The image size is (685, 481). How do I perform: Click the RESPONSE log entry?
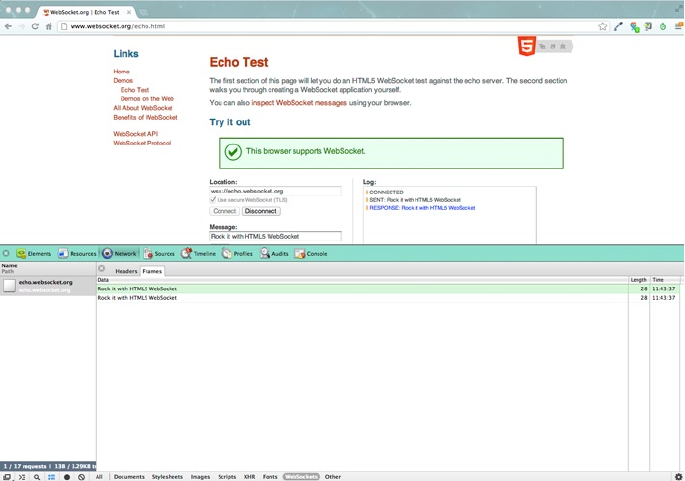point(422,208)
